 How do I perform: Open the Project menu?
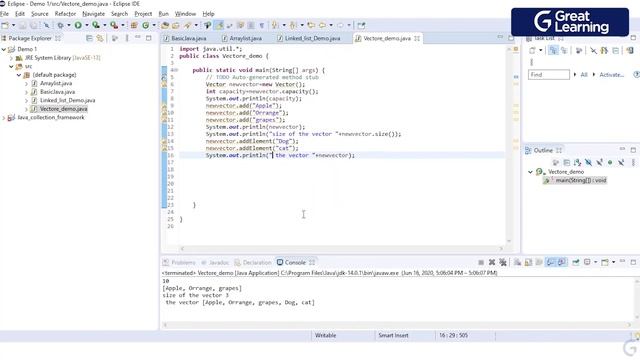click(x=143, y=14)
